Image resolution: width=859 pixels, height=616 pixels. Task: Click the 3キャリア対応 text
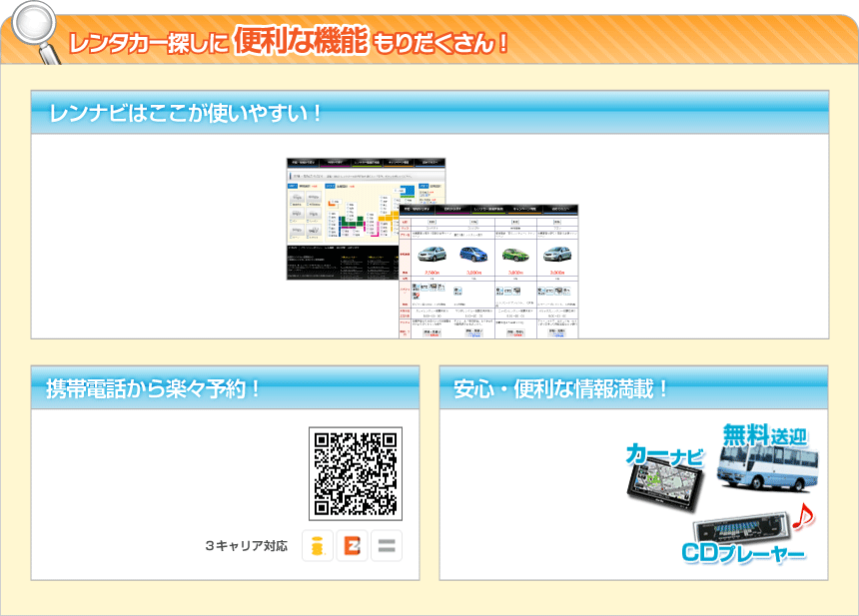(x=247, y=546)
